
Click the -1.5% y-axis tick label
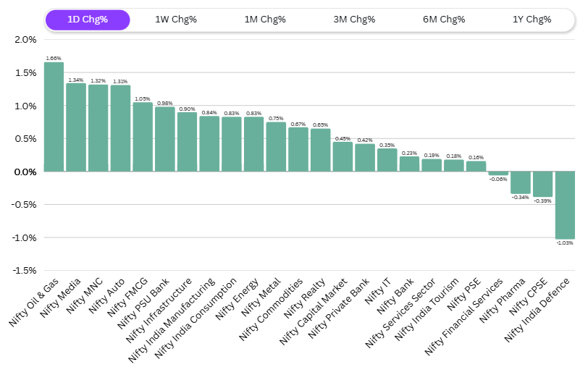(x=24, y=271)
